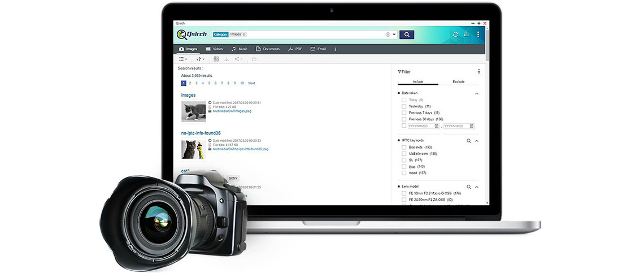Search within IPTC keywords filter

coord(468,140)
